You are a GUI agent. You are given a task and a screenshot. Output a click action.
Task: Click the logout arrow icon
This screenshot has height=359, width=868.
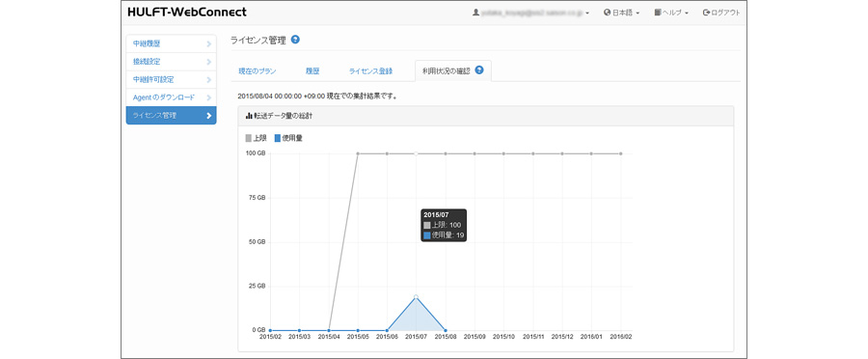pos(706,13)
